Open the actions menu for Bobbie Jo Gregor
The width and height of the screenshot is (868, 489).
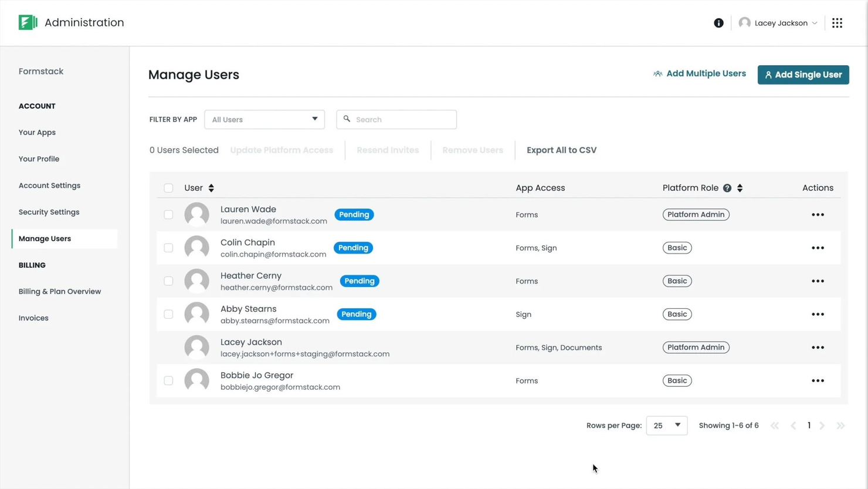point(818,380)
